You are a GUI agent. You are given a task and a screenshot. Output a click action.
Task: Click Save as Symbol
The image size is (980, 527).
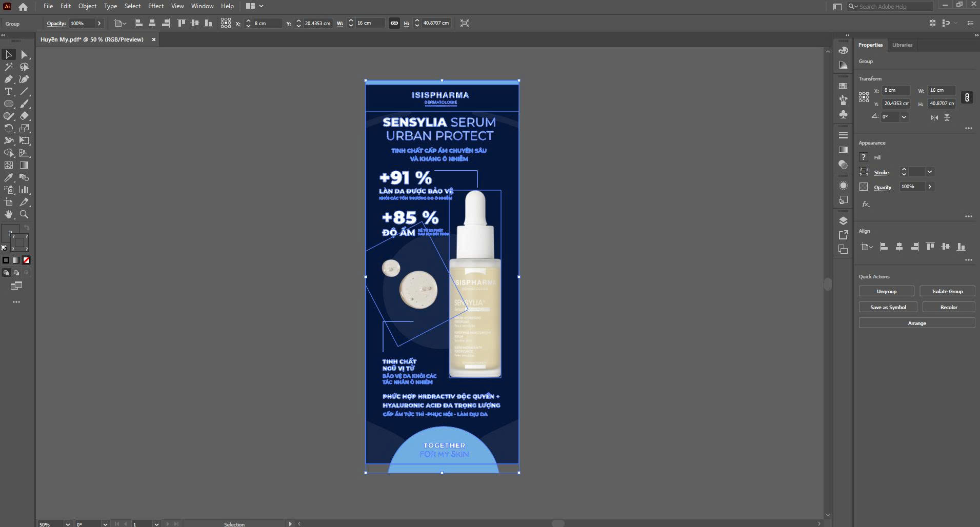[x=888, y=307]
